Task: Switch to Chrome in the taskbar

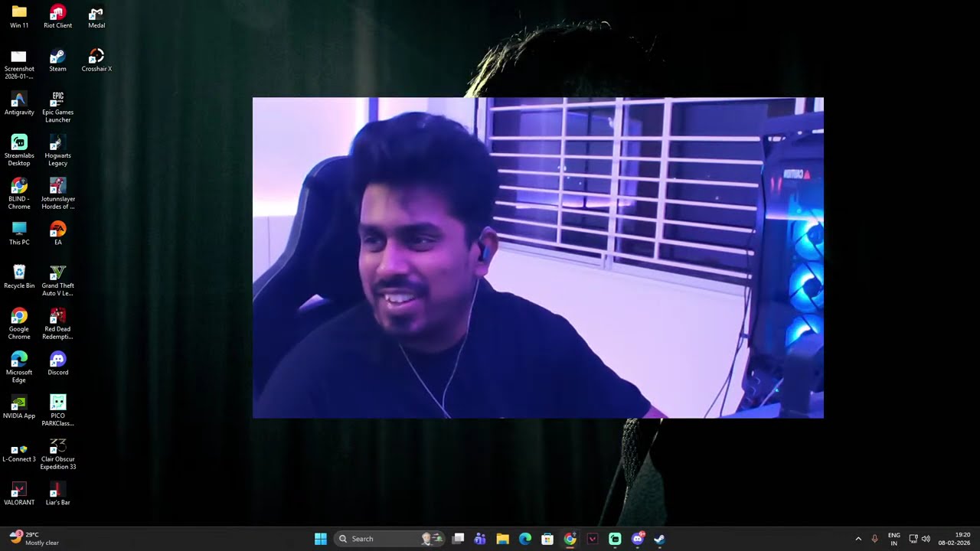Action: coord(570,539)
